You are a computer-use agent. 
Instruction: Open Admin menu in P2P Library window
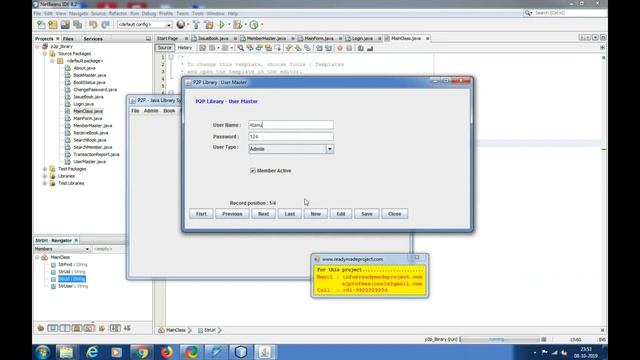pos(151,111)
